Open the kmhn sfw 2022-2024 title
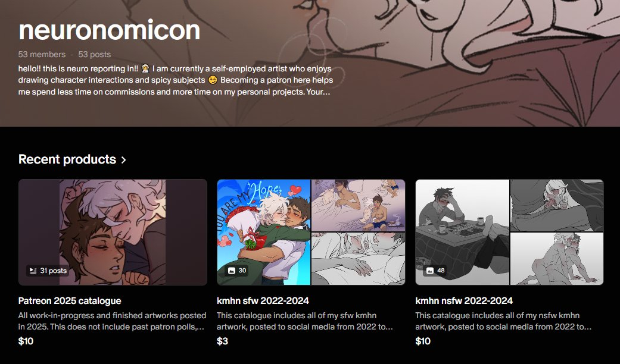Screen dimensions: 620x364 pos(263,300)
